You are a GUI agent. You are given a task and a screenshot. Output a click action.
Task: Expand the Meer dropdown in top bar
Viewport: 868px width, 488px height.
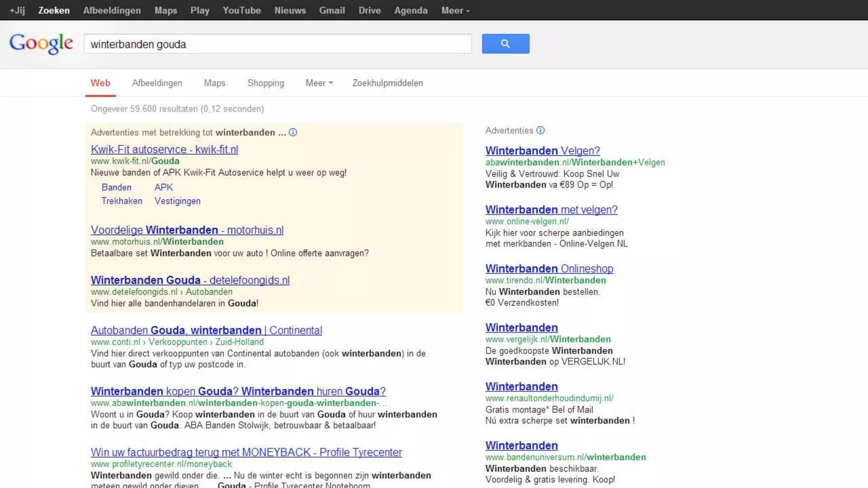tap(455, 11)
